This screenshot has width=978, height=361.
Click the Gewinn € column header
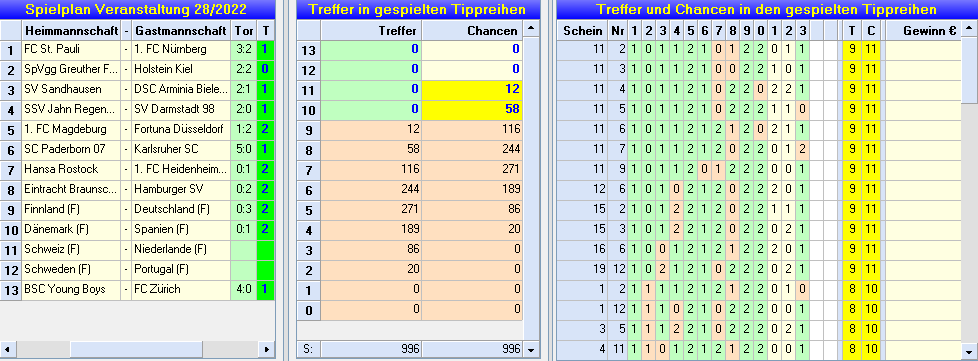923,31
